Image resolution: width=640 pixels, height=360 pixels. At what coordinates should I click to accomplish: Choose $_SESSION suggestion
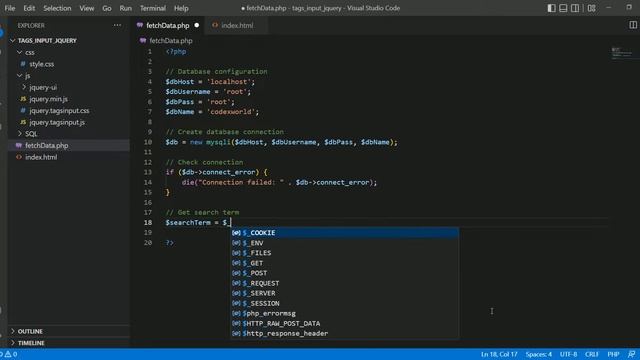(345, 303)
